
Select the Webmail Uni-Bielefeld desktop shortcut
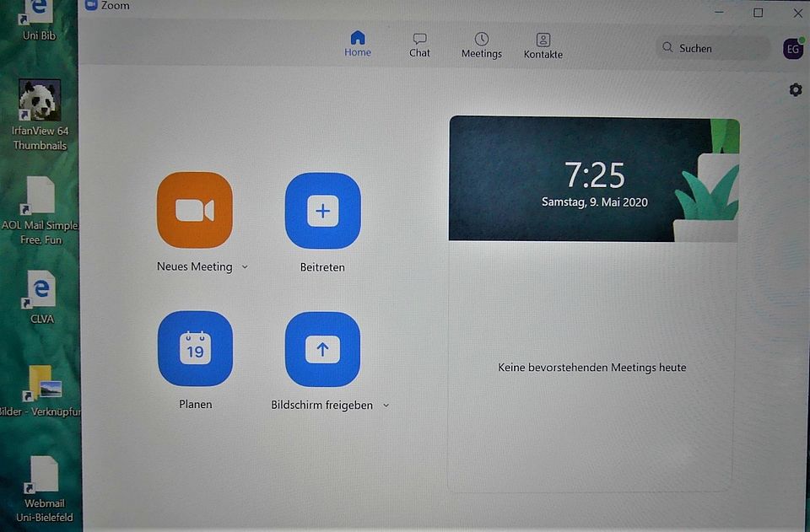(x=44, y=489)
